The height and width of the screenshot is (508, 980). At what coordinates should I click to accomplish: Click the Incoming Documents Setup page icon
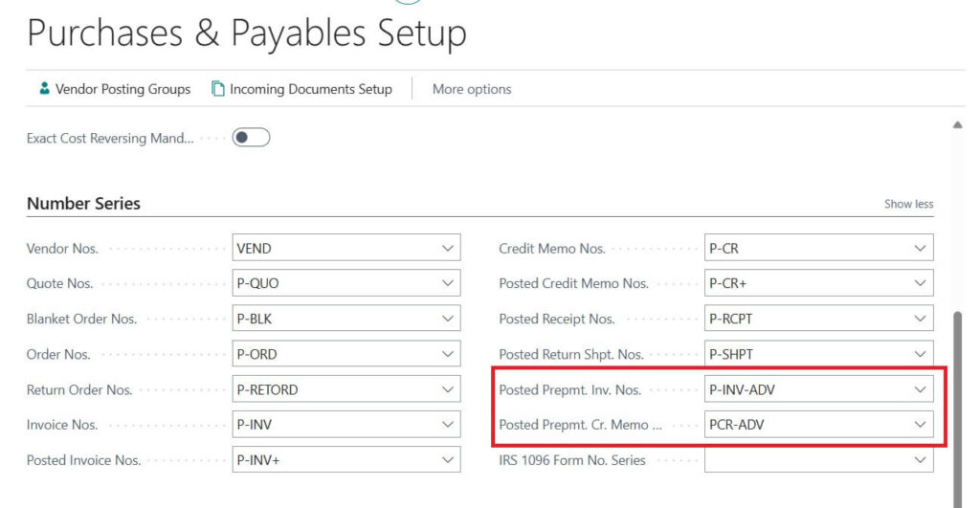coord(218,89)
